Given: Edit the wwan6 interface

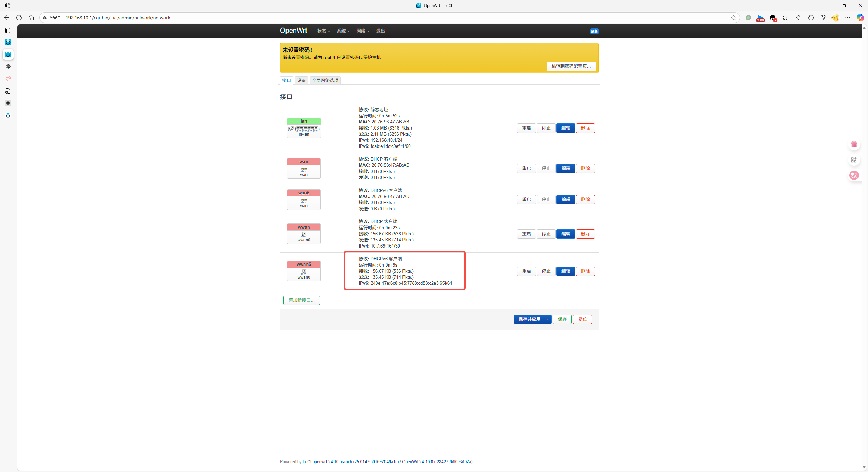Looking at the screenshot, I should pyautogui.click(x=566, y=271).
